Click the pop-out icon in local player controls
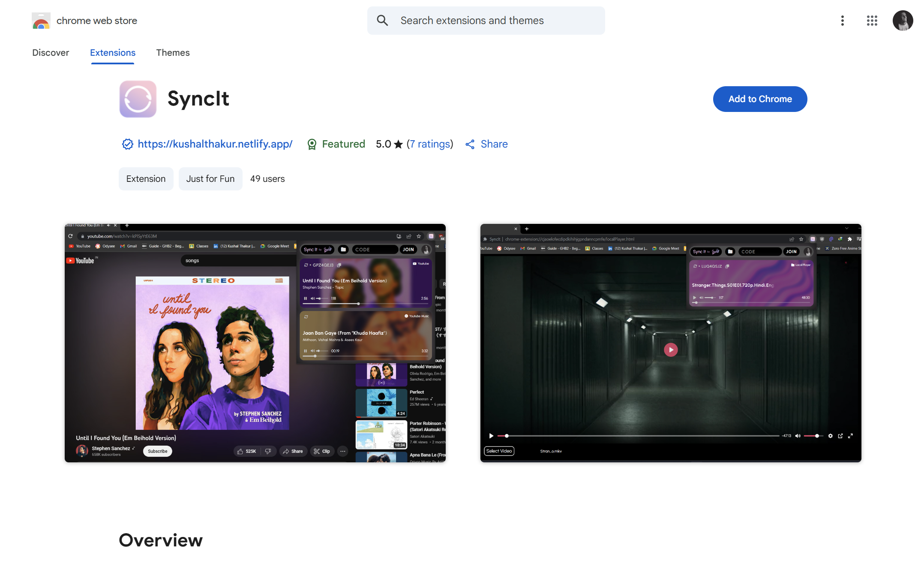Viewport: 924px width, 576px height. tap(840, 436)
